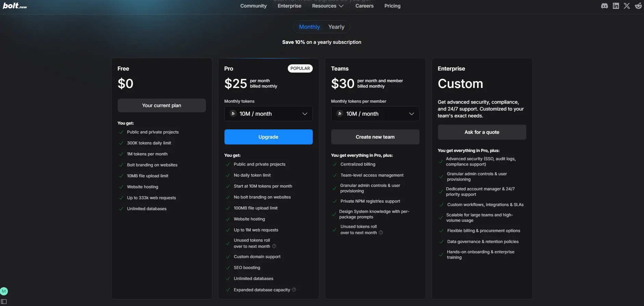Click the Your current plan button
644x306 pixels.
click(x=162, y=105)
